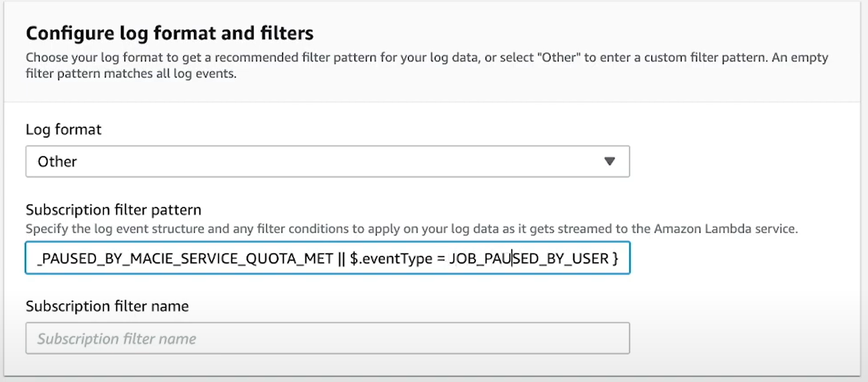
Task: Click the 'Subscription filter pattern' label
Action: coord(113,210)
